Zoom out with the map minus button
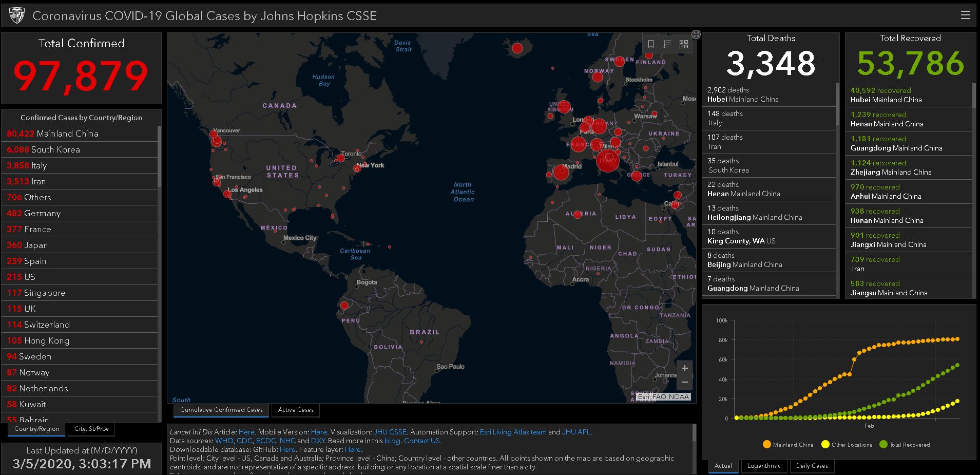The image size is (980, 475). [x=684, y=382]
